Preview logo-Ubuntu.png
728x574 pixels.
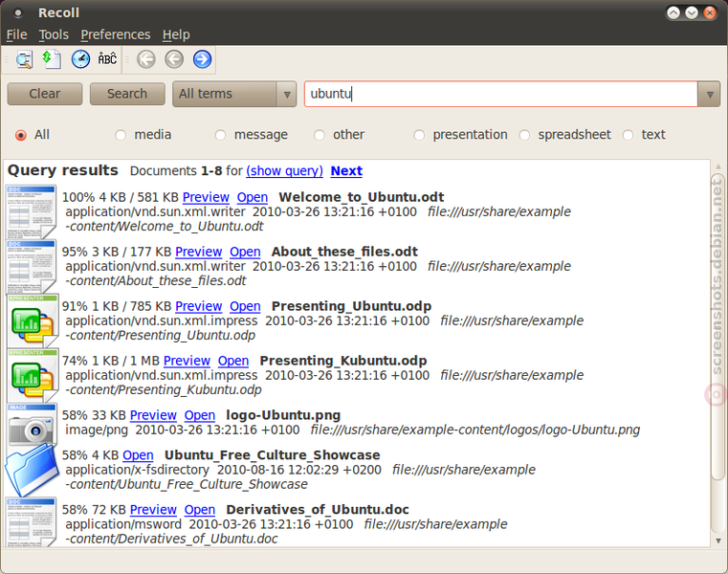pos(153,415)
